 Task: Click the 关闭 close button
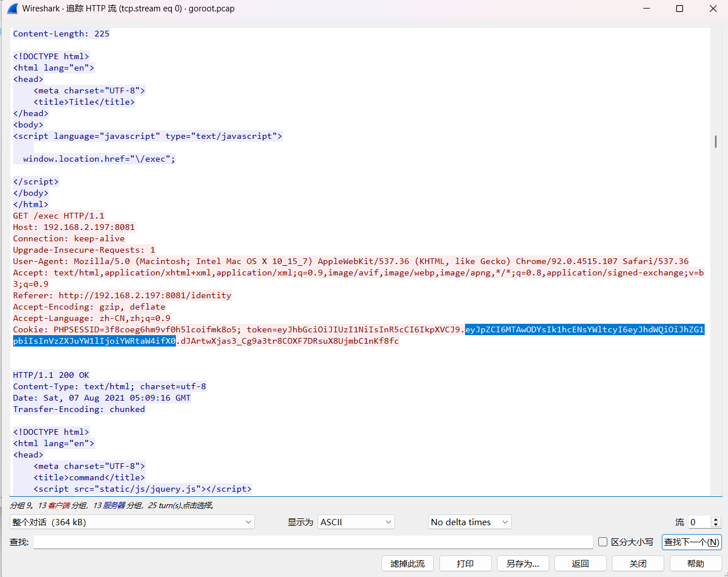click(x=637, y=563)
